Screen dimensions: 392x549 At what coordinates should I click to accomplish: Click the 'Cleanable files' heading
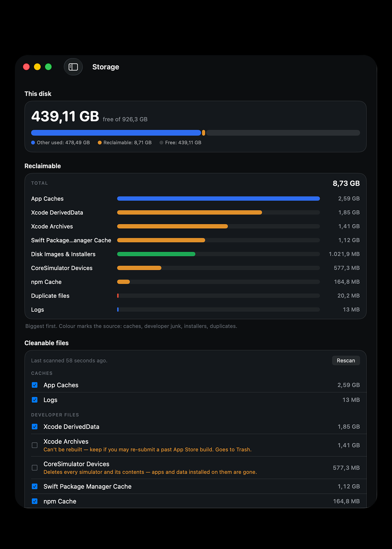(x=47, y=343)
